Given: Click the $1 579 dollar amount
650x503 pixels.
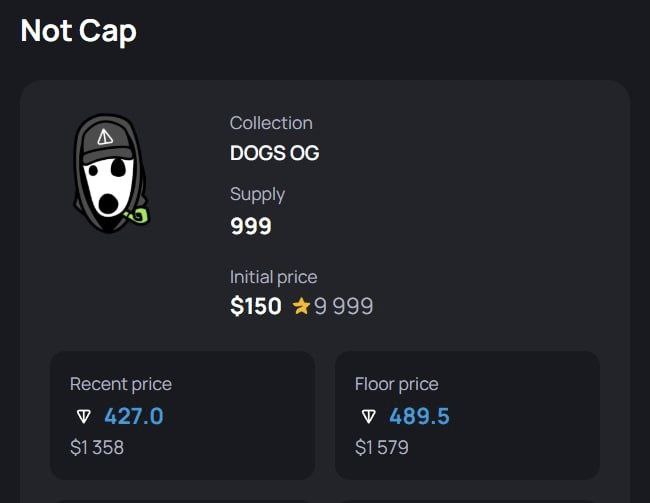Looking at the screenshot, I should (x=382, y=448).
